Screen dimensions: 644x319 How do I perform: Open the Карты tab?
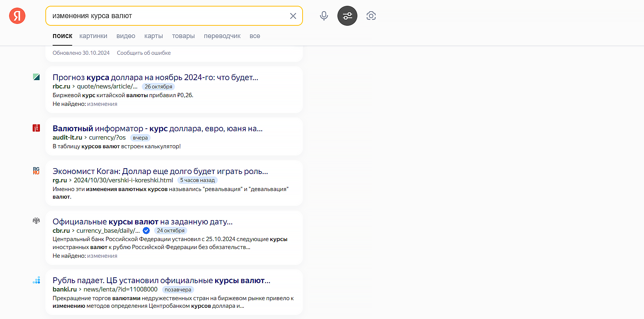tap(153, 36)
